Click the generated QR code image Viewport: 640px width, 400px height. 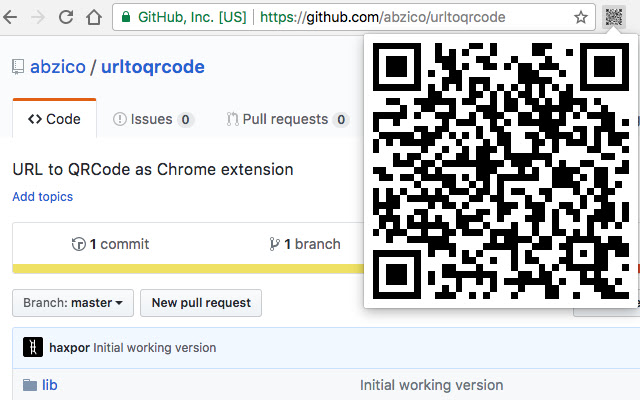tap(501, 171)
